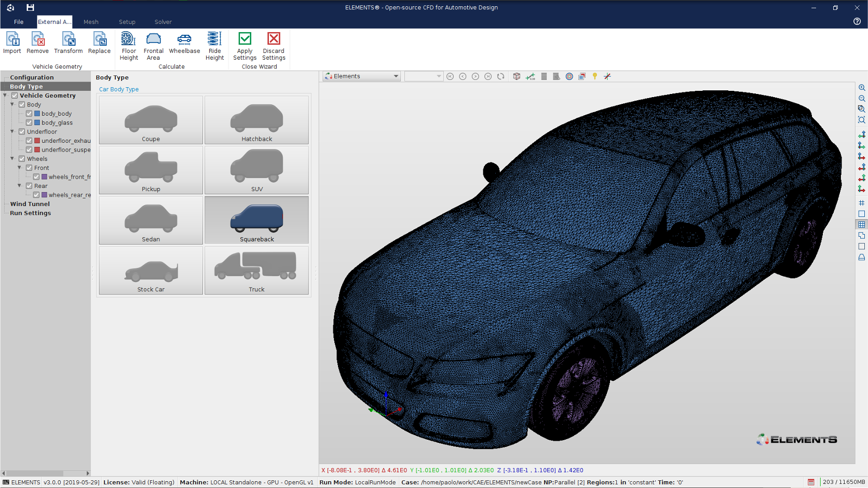The width and height of the screenshot is (868, 488).
Task: Collapse the Wheels tree branch
Action: [12, 159]
